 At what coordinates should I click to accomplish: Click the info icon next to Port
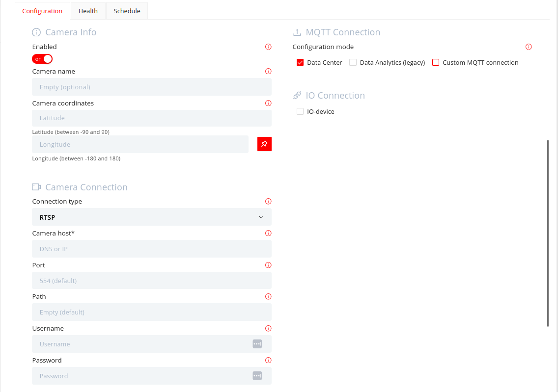coord(268,265)
